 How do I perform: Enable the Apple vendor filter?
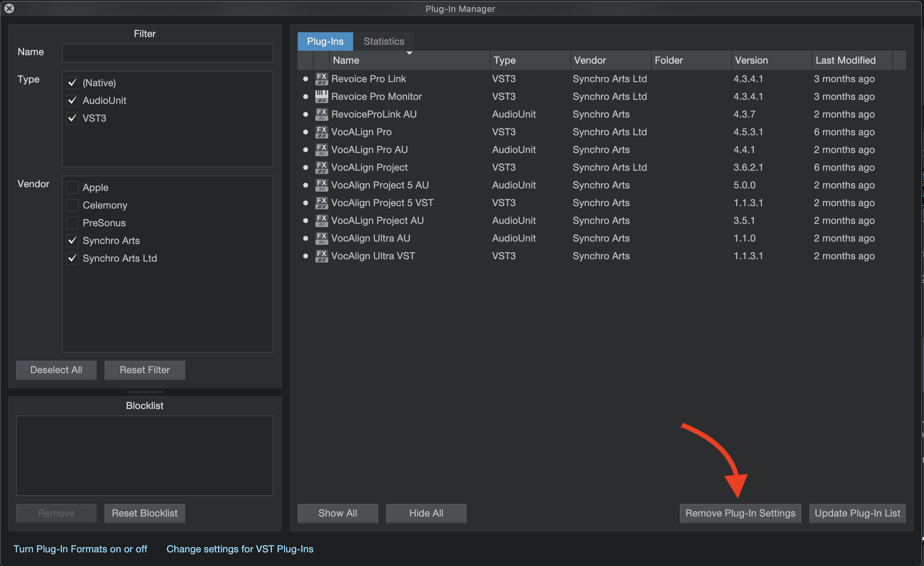[72, 188]
